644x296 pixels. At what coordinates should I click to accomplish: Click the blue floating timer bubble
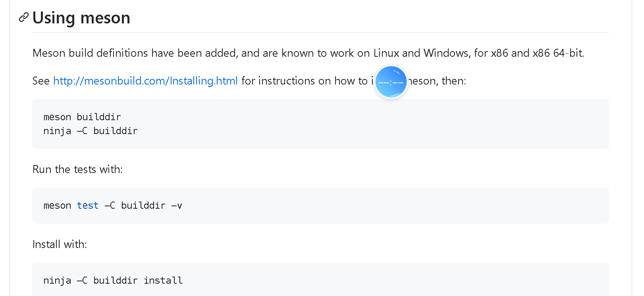pos(391,82)
